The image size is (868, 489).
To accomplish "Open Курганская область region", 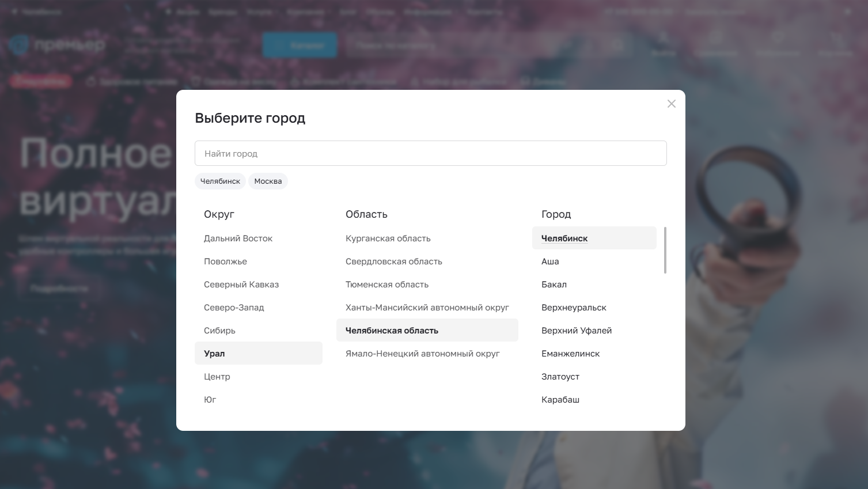I will (388, 238).
